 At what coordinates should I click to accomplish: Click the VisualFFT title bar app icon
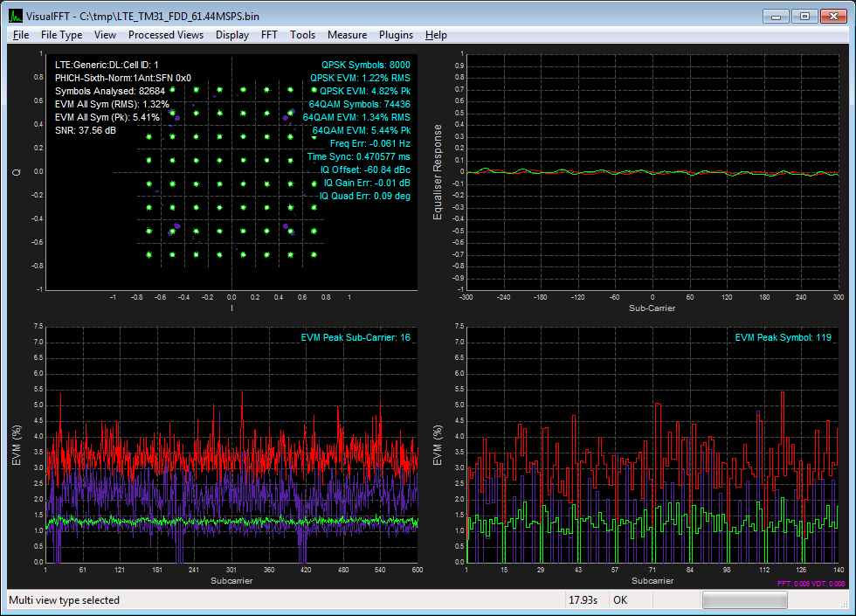pyautogui.click(x=16, y=16)
